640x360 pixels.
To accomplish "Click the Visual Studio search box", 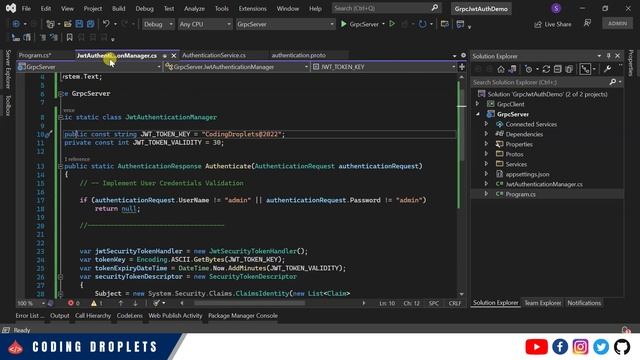I will [x=386, y=8].
